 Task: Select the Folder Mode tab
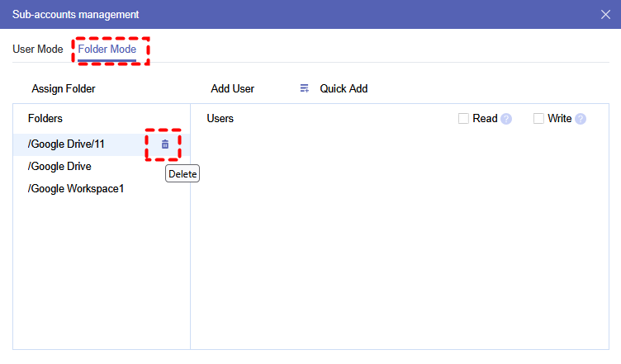tap(107, 50)
